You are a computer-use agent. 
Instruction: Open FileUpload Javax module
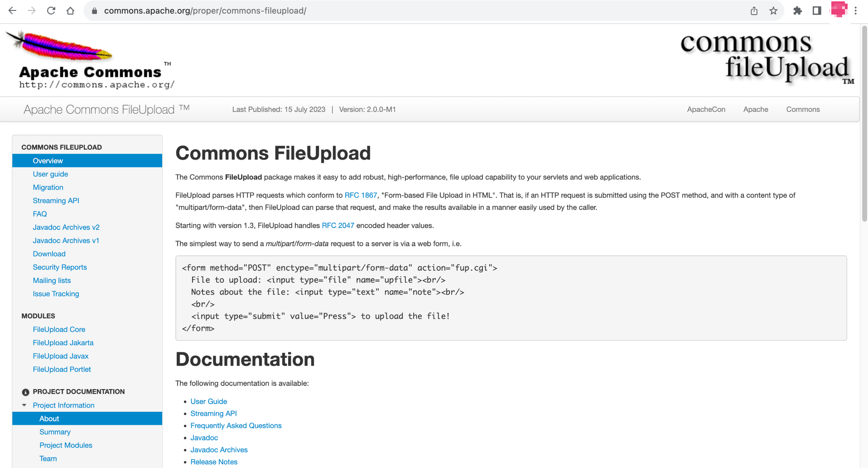[61, 356]
